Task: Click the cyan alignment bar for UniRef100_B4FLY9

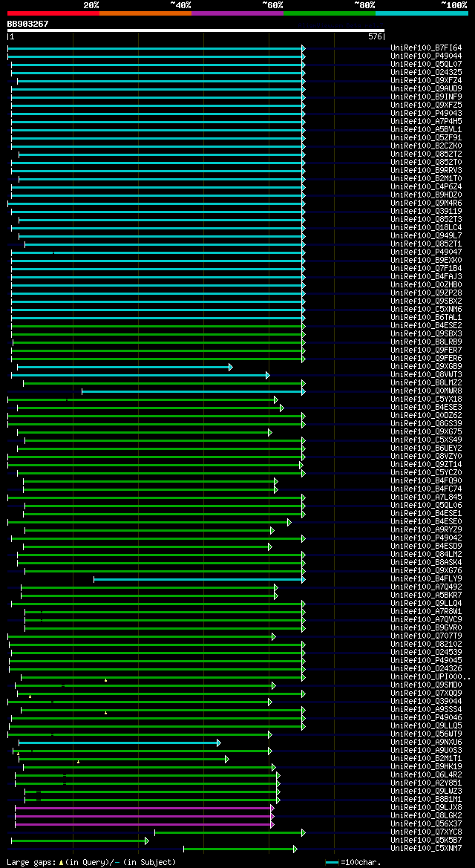Action: pyautogui.click(x=200, y=580)
